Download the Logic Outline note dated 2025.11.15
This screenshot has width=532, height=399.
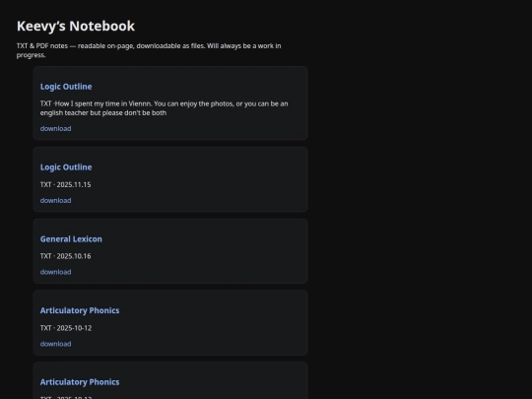click(55, 201)
